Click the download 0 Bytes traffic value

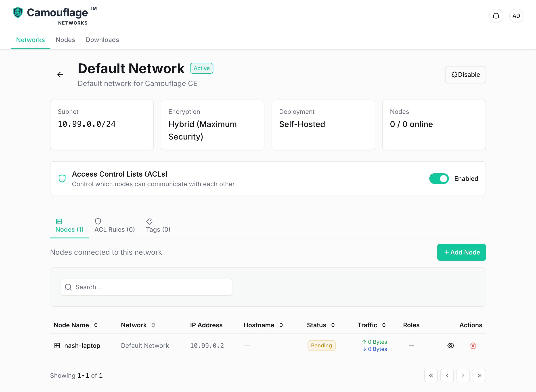click(x=375, y=349)
